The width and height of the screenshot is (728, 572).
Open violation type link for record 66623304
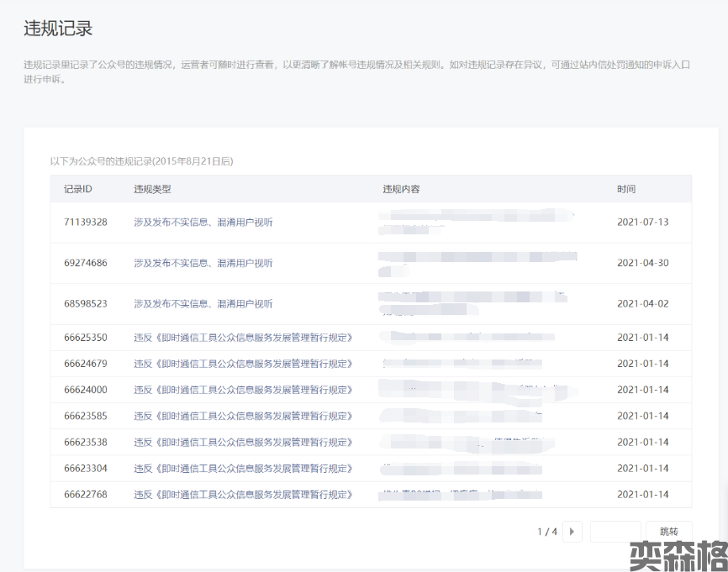243,468
